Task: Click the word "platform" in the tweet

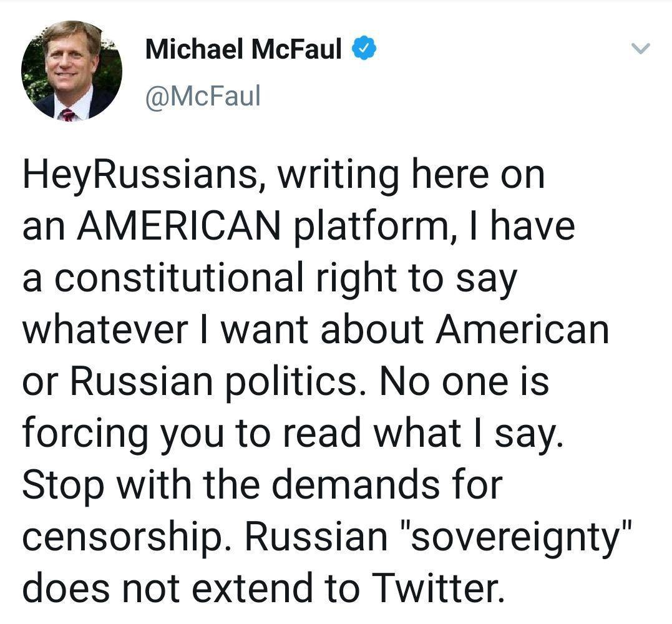Action: click(x=367, y=225)
